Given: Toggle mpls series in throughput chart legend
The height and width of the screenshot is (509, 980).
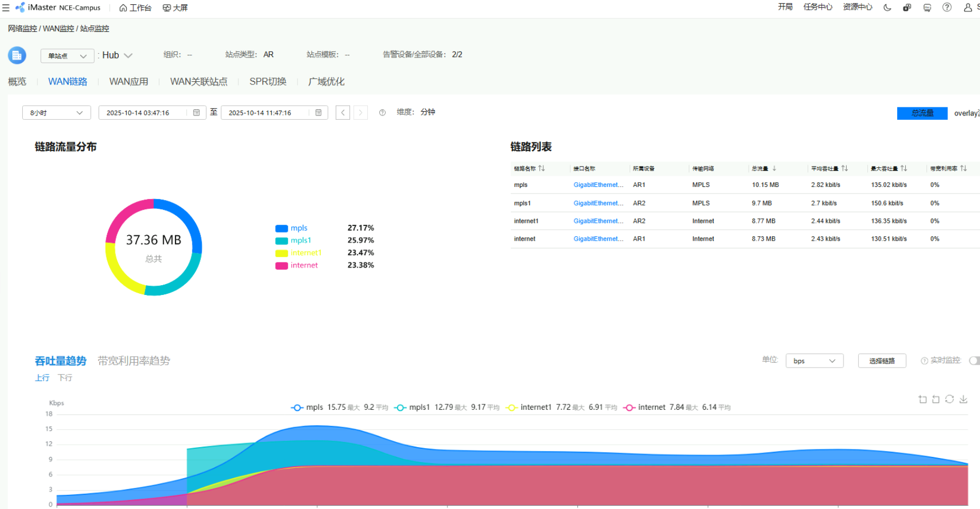Looking at the screenshot, I should [x=308, y=408].
